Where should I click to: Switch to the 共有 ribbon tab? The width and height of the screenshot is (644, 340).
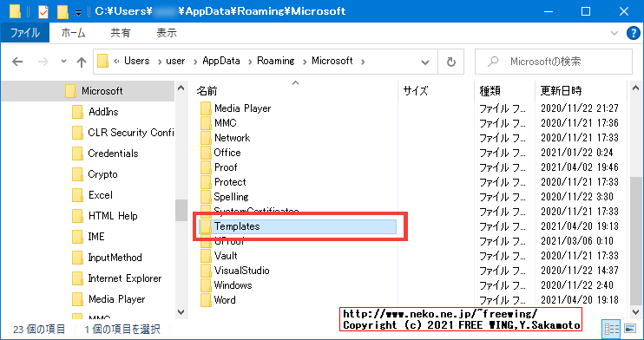[120, 33]
